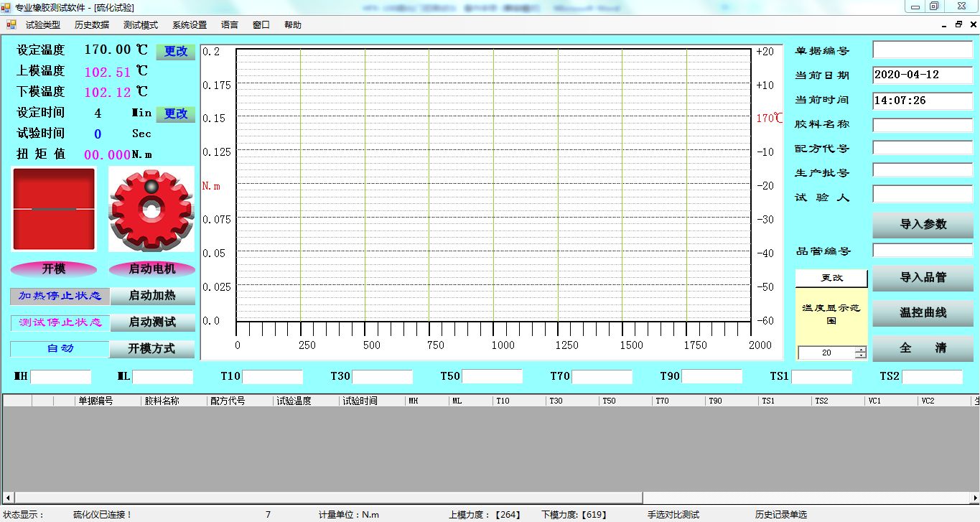Open the 系统设置 menu

(190, 24)
